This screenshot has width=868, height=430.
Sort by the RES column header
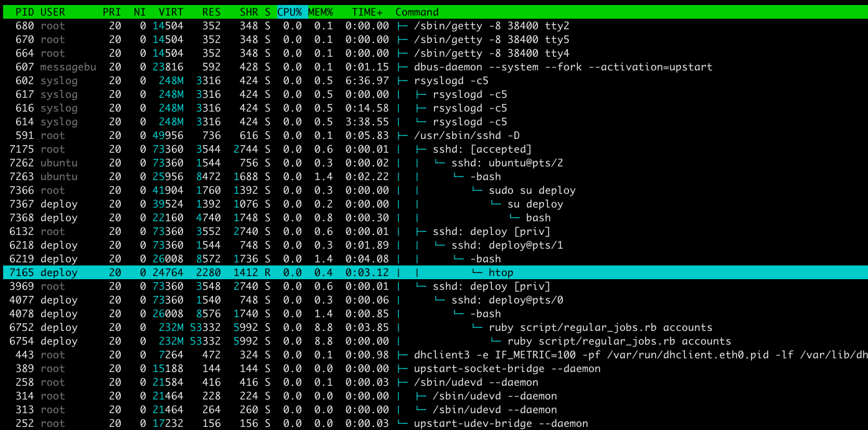211,12
